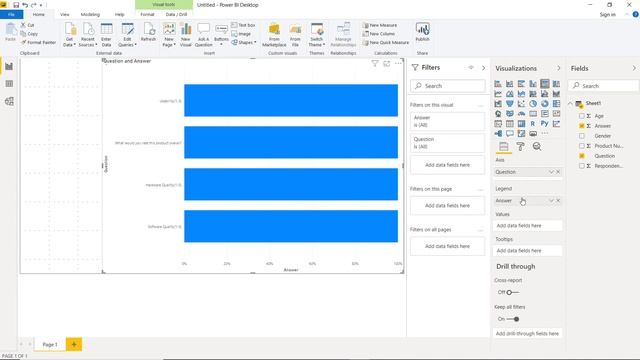Select the Python visual
The image size is (640, 360).
click(544, 123)
